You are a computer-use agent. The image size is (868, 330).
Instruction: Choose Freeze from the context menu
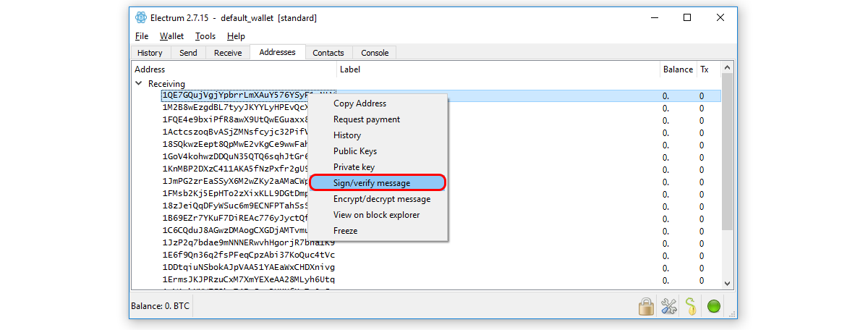coord(378,231)
